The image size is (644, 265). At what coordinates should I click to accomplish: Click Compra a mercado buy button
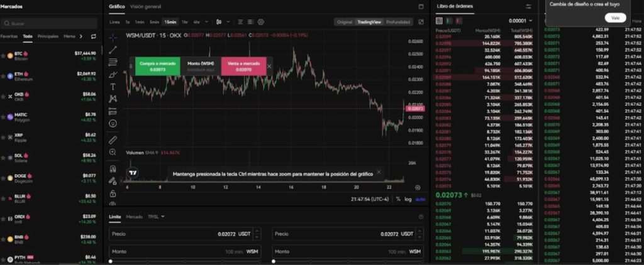(x=158, y=67)
